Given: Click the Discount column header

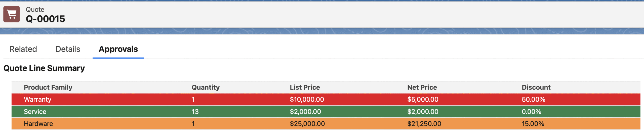Looking at the screenshot, I should (x=536, y=87).
